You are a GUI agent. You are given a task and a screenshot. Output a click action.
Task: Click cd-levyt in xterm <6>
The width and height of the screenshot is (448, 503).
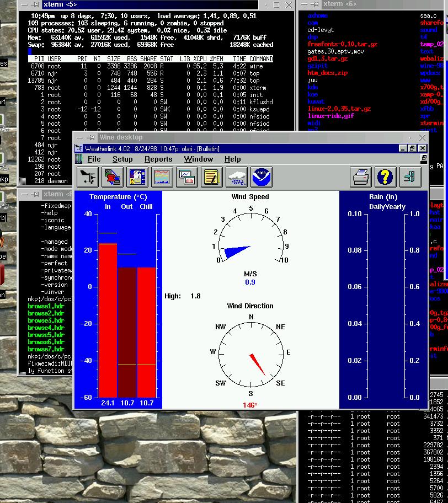tap(321, 30)
